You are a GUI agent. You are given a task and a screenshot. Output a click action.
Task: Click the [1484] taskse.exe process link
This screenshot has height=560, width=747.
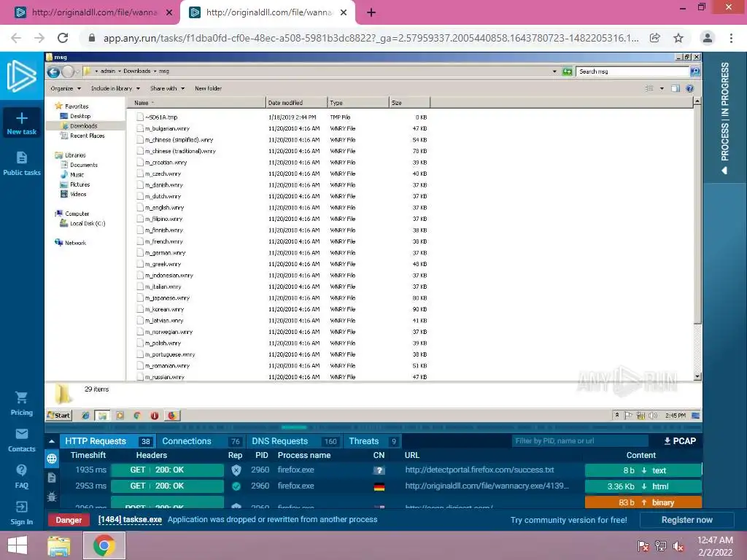pos(130,519)
